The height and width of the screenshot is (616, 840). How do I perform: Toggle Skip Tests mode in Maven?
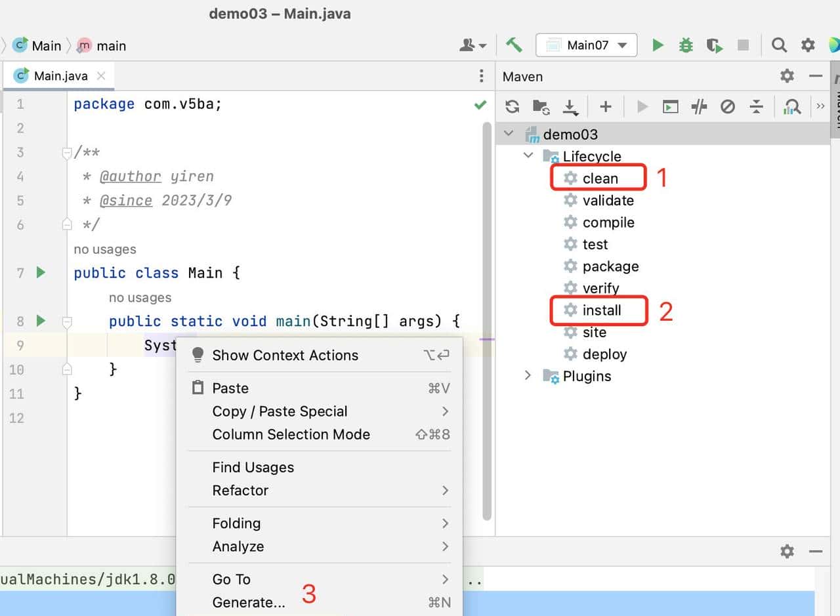coord(727,107)
